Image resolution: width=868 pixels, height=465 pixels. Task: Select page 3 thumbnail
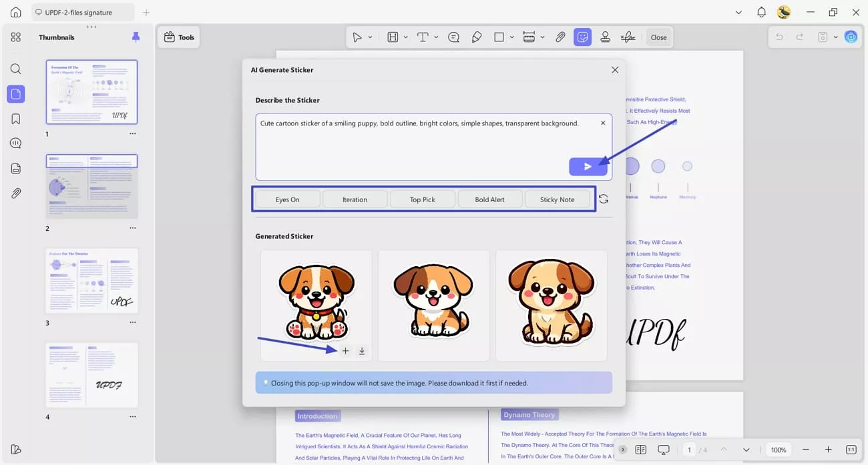click(x=91, y=281)
